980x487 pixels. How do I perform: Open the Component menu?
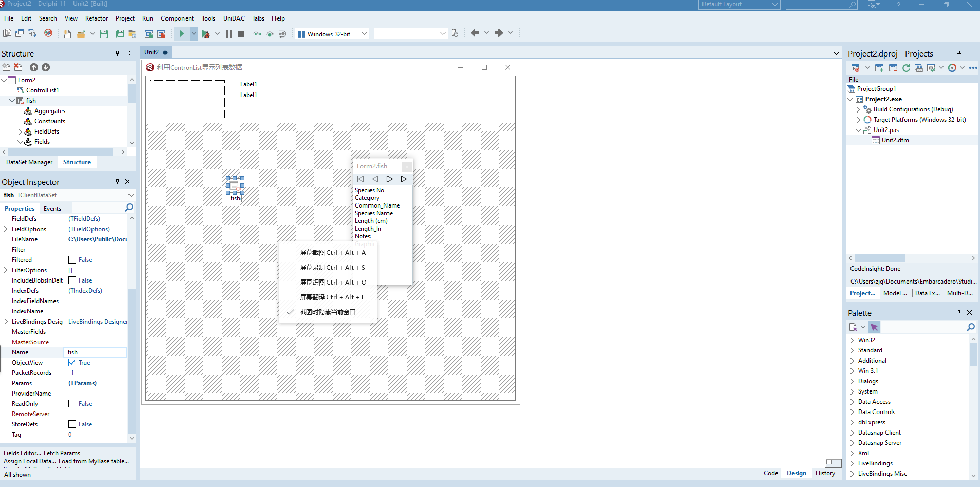coord(177,18)
